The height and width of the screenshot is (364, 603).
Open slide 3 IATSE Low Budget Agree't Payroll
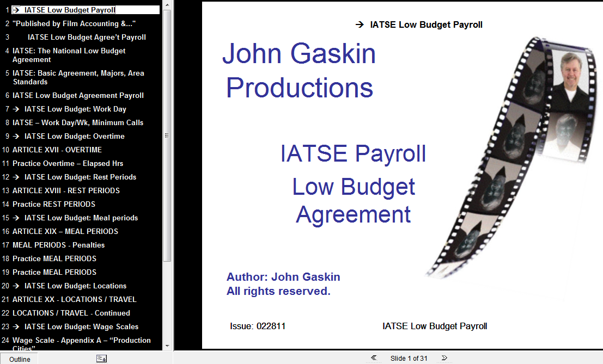[87, 37]
